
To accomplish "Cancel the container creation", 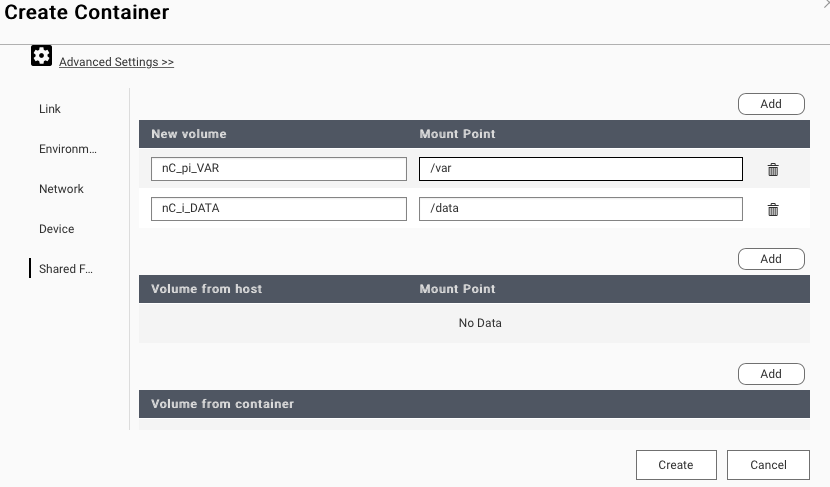I will tap(768, 465).
